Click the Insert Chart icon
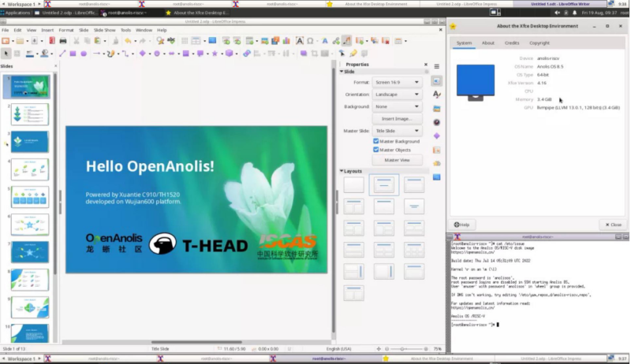Viewport: 631px width, 364px height. tap(286, 41)
